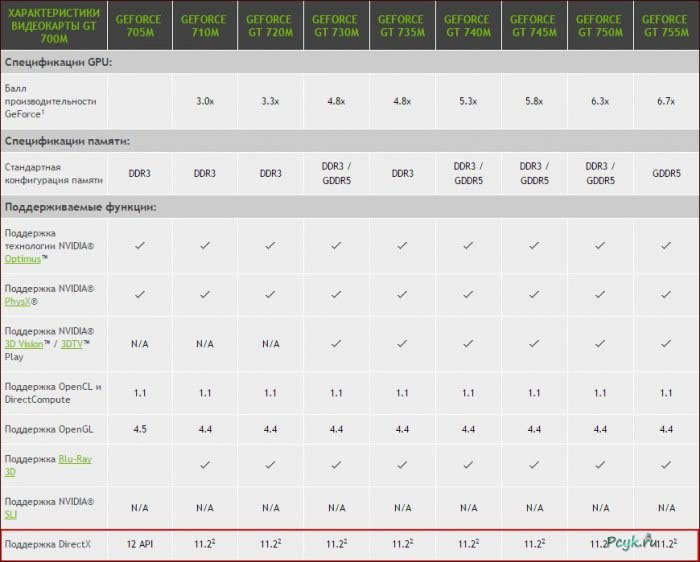This screenshot has height=562, width=700.
Task: Click the DDR3 memory cell for 705M
Action: click(x=140, y=174)
